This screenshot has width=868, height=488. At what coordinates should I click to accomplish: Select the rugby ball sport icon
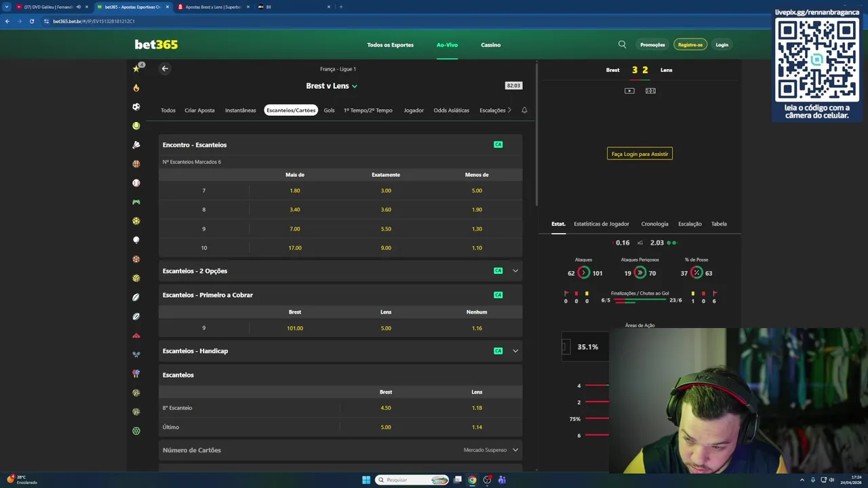click(x=136, y=317)
